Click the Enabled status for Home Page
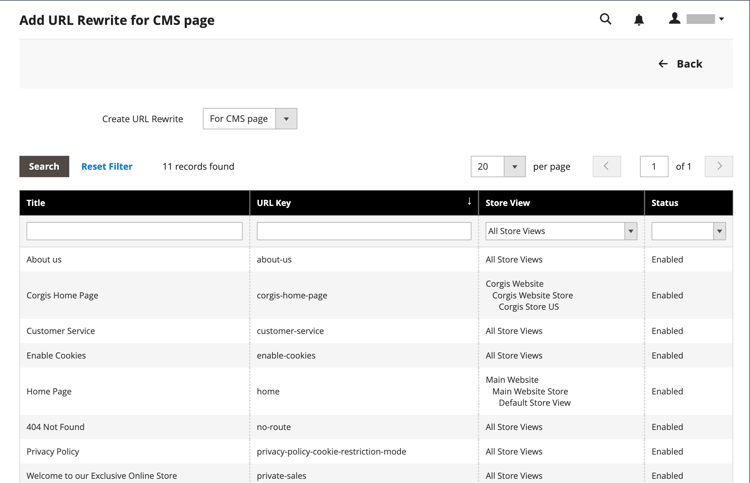This screenshot has height=483, width=750. [x=667, y=391]
